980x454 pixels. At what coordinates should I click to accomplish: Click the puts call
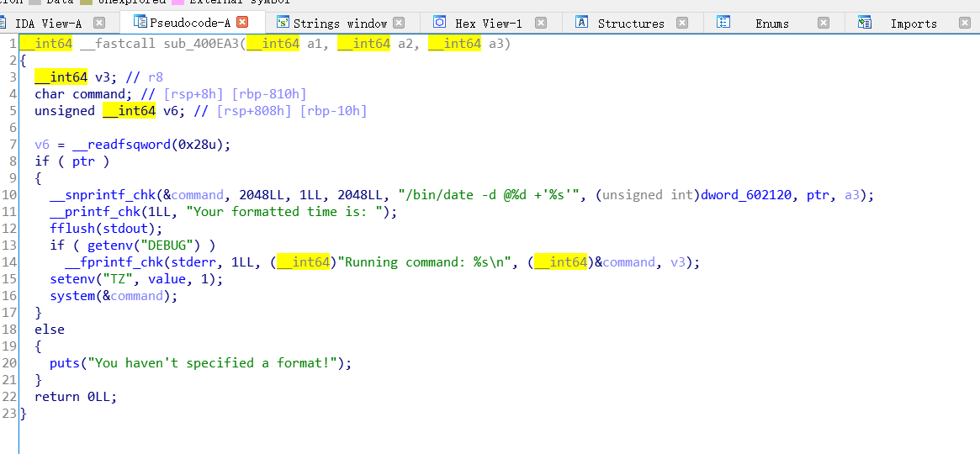(x=65, y=363)
